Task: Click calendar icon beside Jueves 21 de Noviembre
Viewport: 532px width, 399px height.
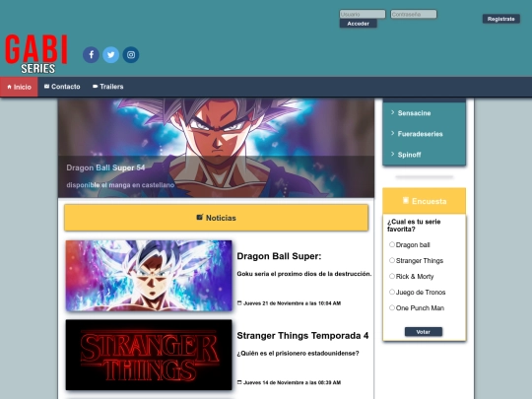Action: (x=239, y=303)
